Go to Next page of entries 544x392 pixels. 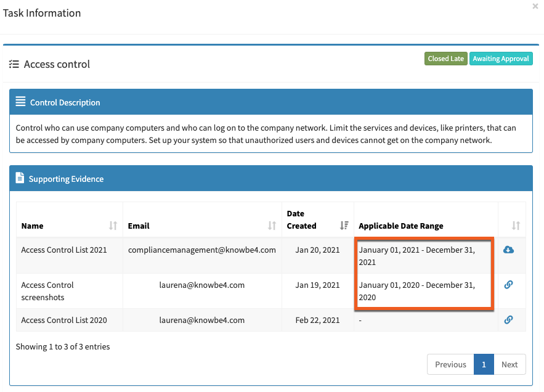pos(509,364)
